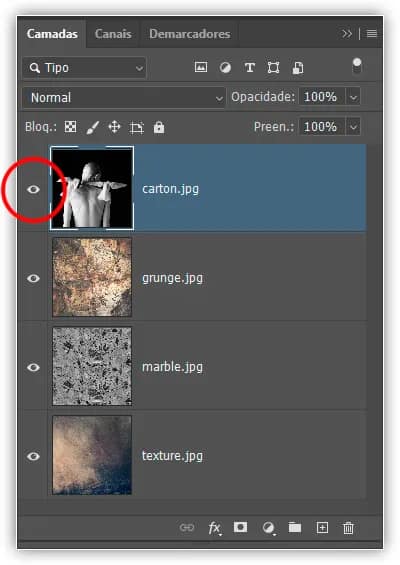Click the Preen. 100% value field
Screen dimensions: 400x565
click(x=322, y=127)
